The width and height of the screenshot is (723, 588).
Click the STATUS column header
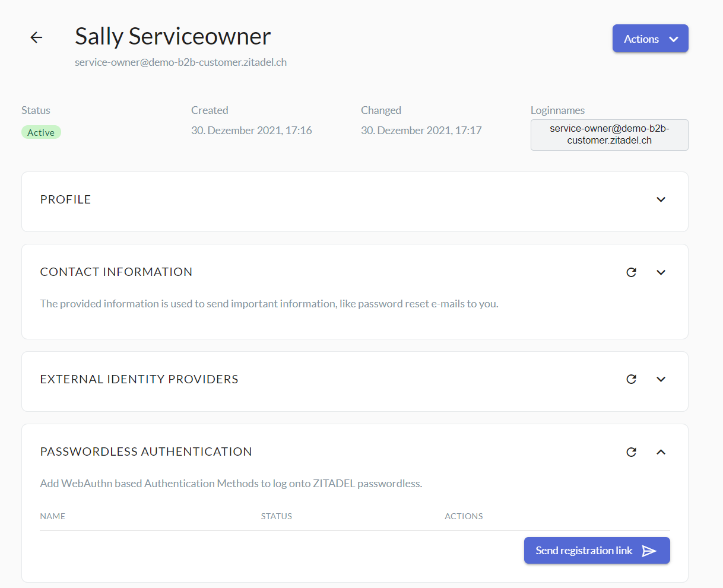click(276, 516)
